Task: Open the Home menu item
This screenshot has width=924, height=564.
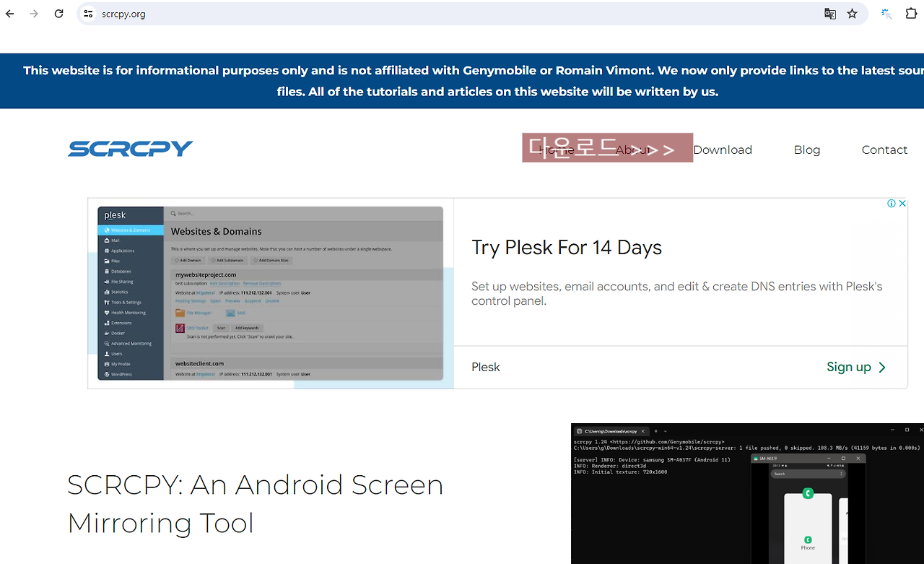Action: [x=557, y=149]
